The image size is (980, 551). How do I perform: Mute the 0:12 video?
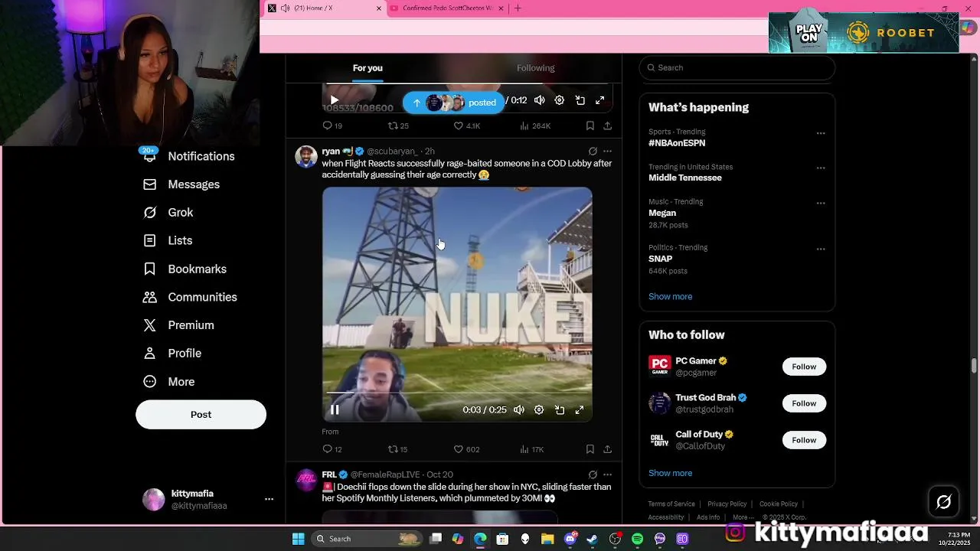pyautogui.click(x=540, y=100)
